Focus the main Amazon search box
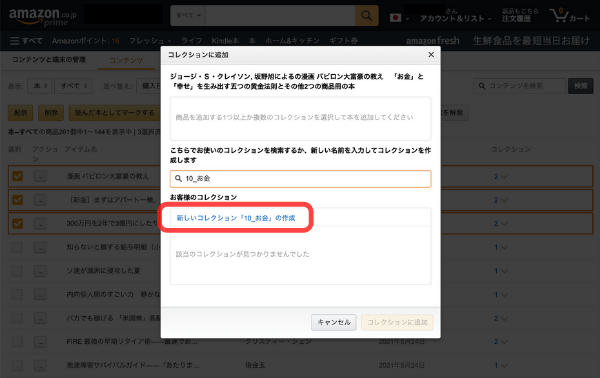 (280, 16)
